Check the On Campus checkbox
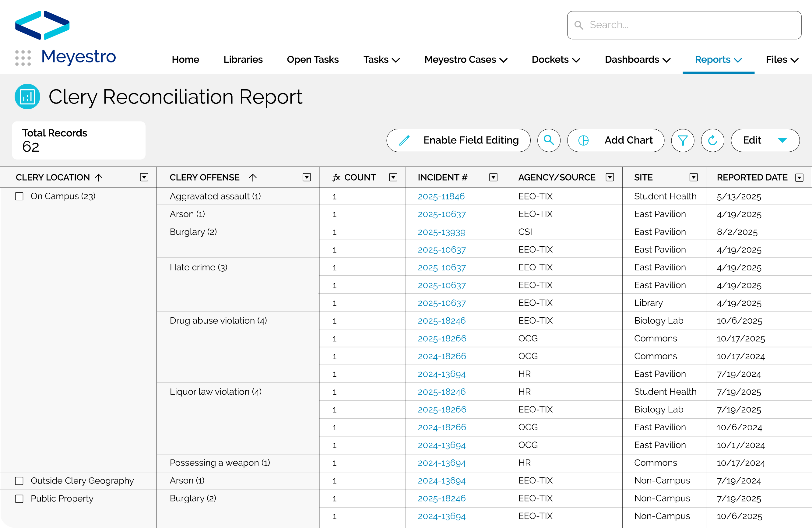 [19, 196]
